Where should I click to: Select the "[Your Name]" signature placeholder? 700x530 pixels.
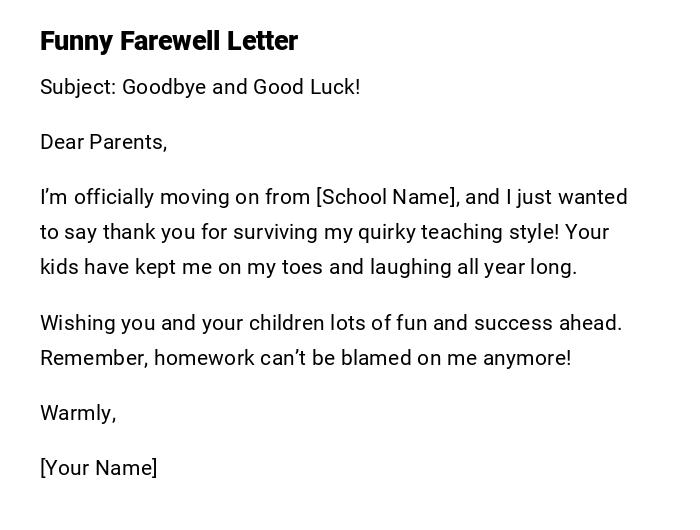(99, 468)
